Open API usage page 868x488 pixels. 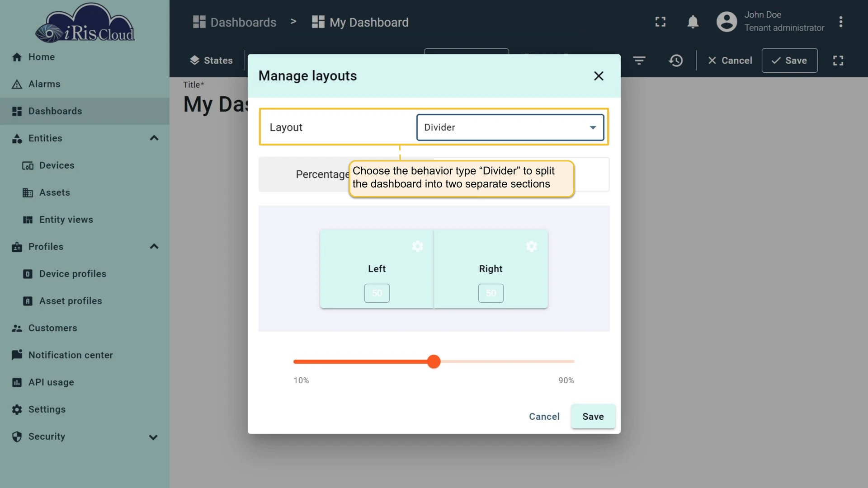[85, 382]
